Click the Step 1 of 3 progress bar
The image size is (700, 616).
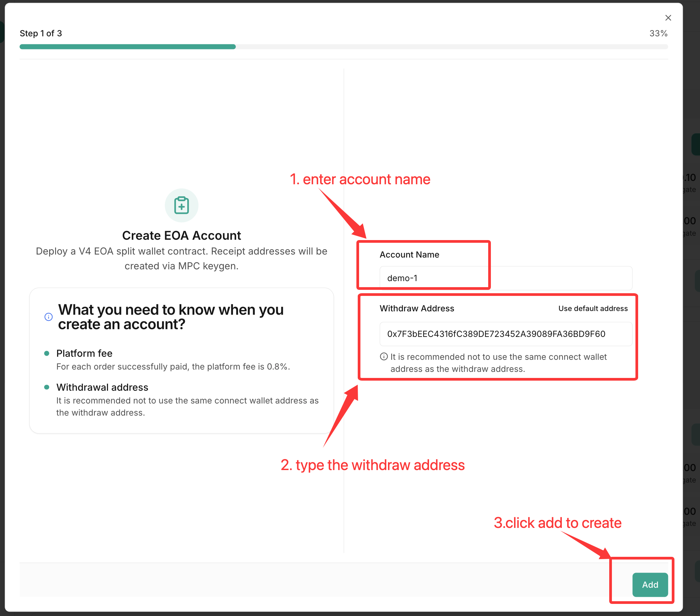click(x=344, y=46)
